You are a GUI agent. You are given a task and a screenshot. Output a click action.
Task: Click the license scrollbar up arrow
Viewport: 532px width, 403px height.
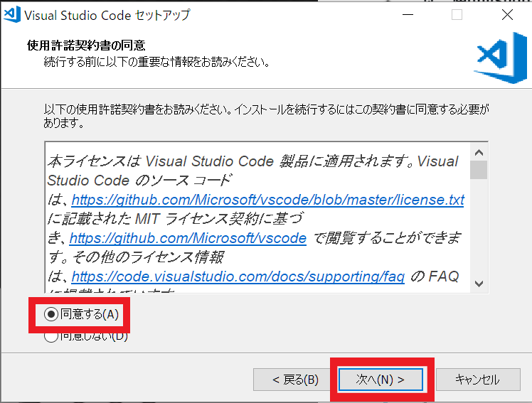tap(479, 153)
